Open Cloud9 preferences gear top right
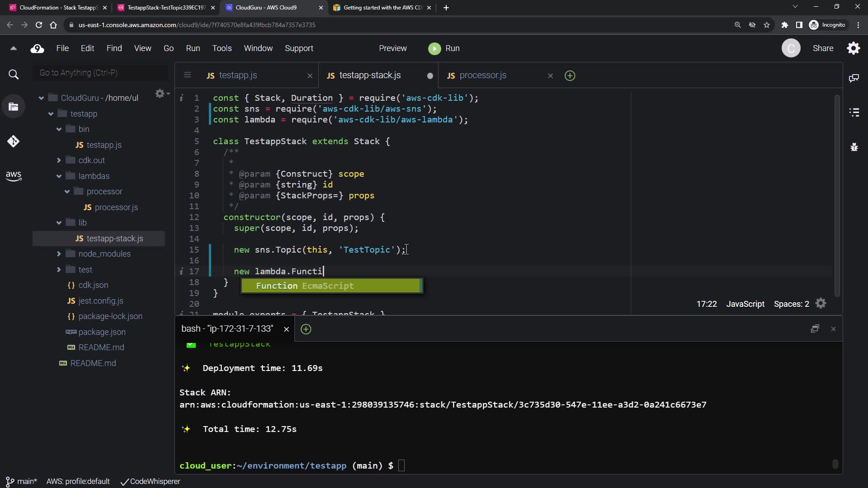The width and height of the screenshot is (868, 488). [x=854, y=48]
